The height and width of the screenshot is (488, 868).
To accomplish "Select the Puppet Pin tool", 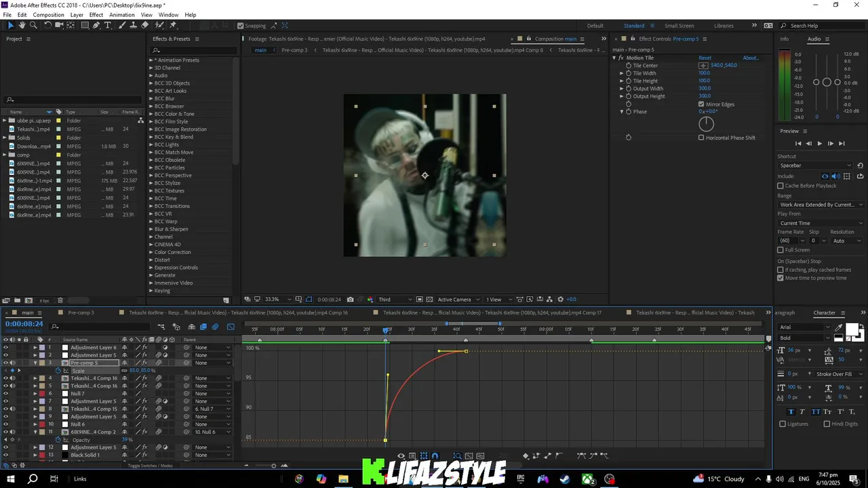I will pyautogui.click(x=174, y=25).
